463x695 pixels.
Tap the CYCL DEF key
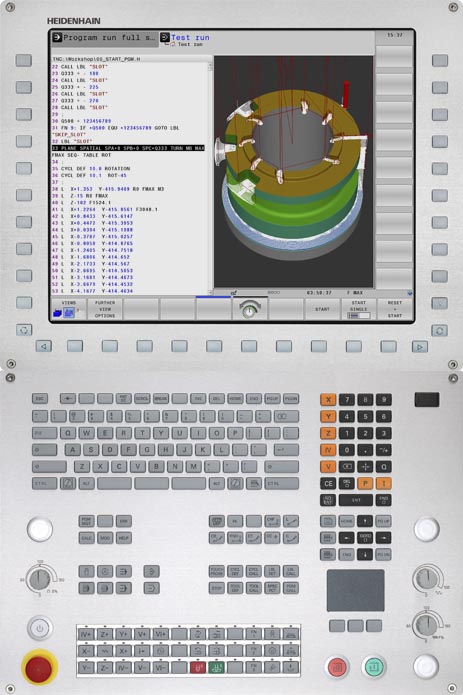tap(235, 571)
